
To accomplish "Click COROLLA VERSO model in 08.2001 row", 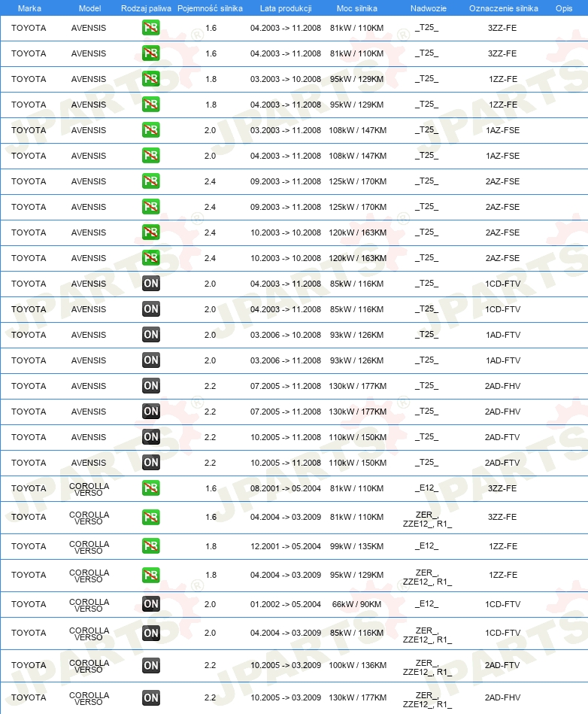I will point(89,490).
